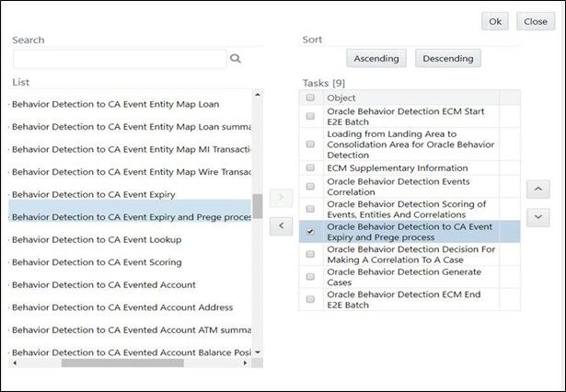Click the Ok button
The height and width of the screenshot is (392, 566).
pyautogui.click(x=495, y=21)
